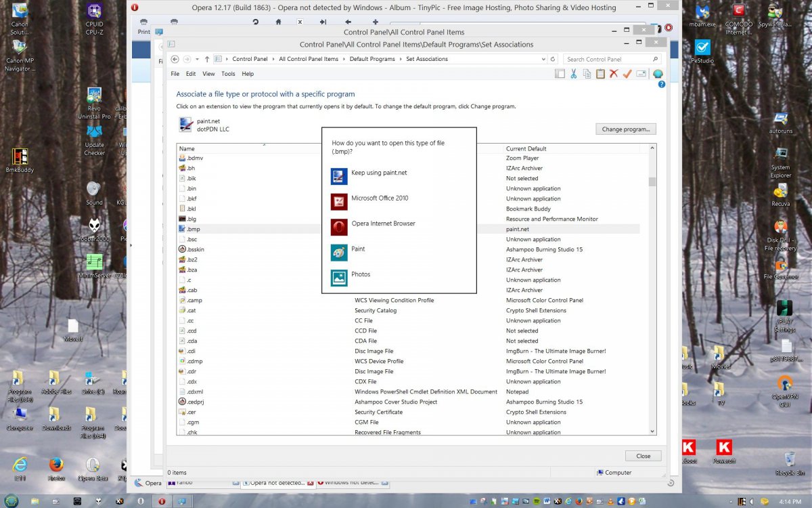Select Paint in the open-with list
Screen dimensions: 812x508
click(399, 252)
